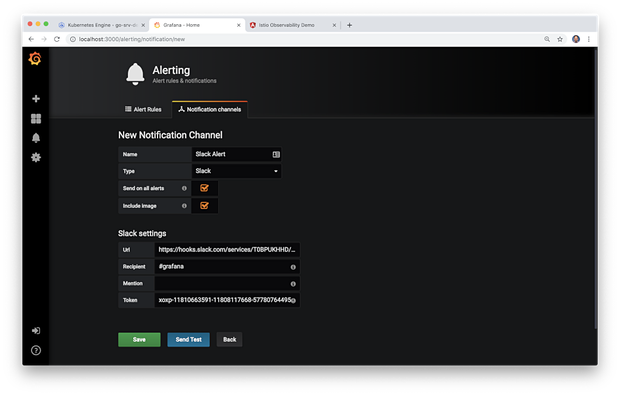Image resolution: width=620 pixels, height=395 pixels.
Task: View site information icon in address bar
Action: [x=73, y=39]
